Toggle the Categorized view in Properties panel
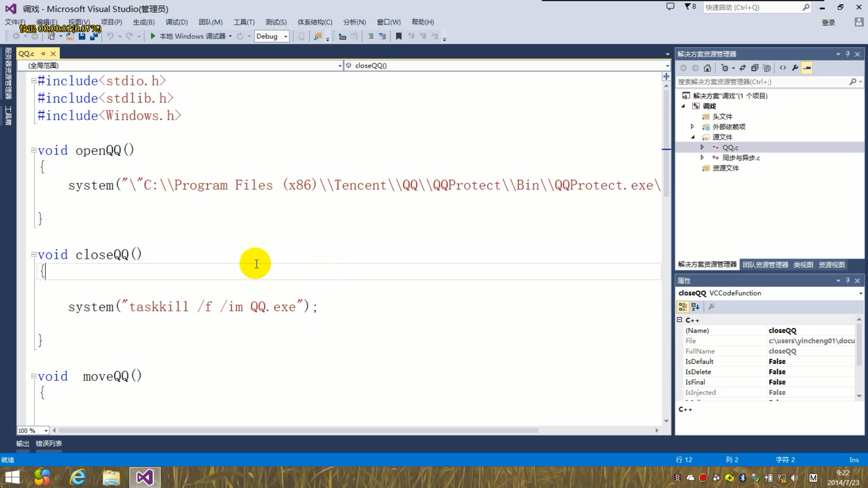The width and height of the screenshot is (868, 488). [x=683, y=307]
